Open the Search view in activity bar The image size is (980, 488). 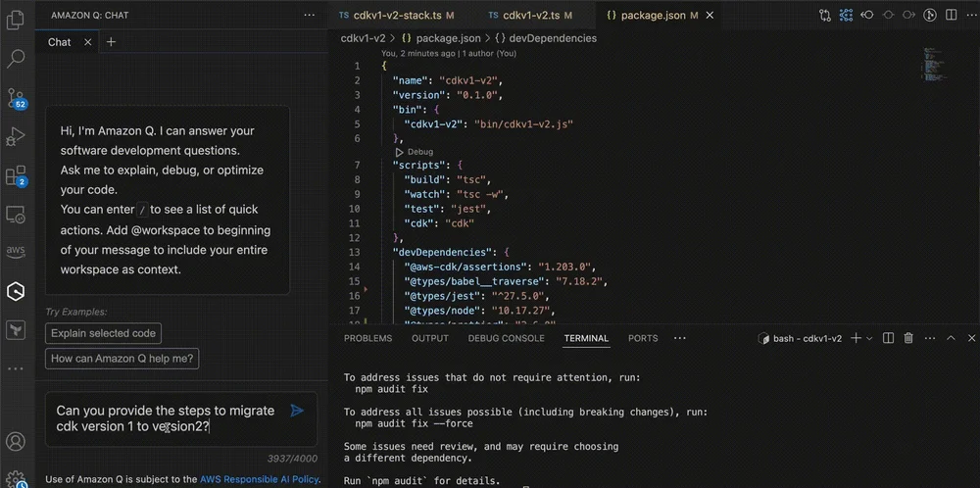(x=15, y=60)
